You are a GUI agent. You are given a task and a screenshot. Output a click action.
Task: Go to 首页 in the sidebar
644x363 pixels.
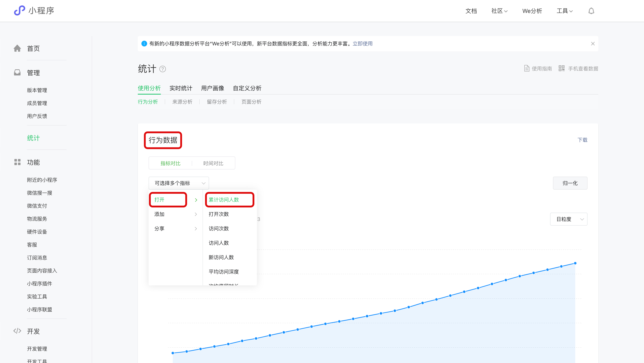click(33, 49)
